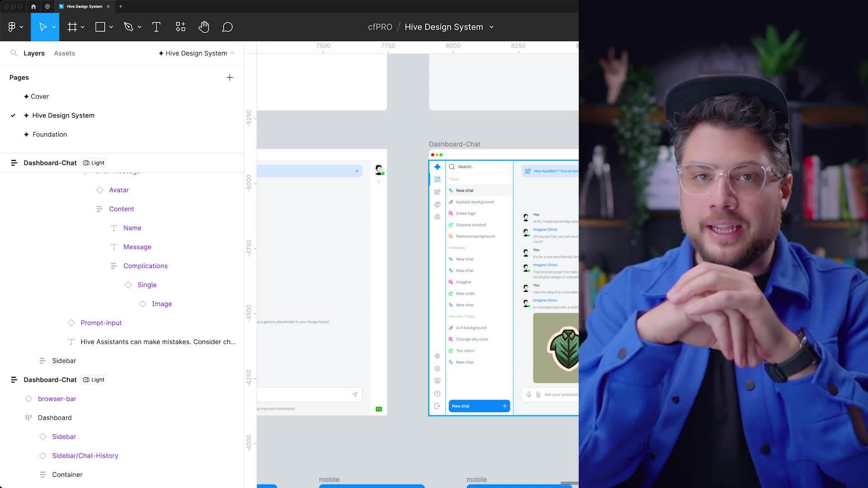Click the help question-mark icon in mockup
868x488 pixels.
click(x=437, y=394)
